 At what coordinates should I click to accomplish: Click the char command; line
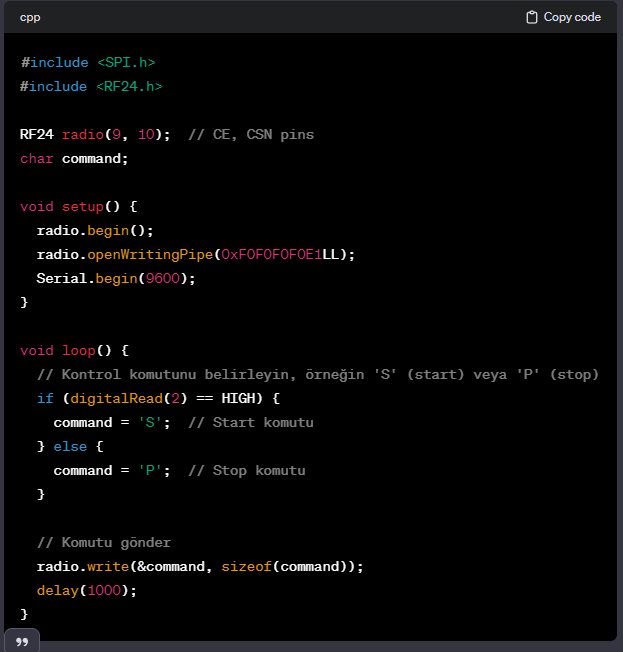[x=74, y=158]
